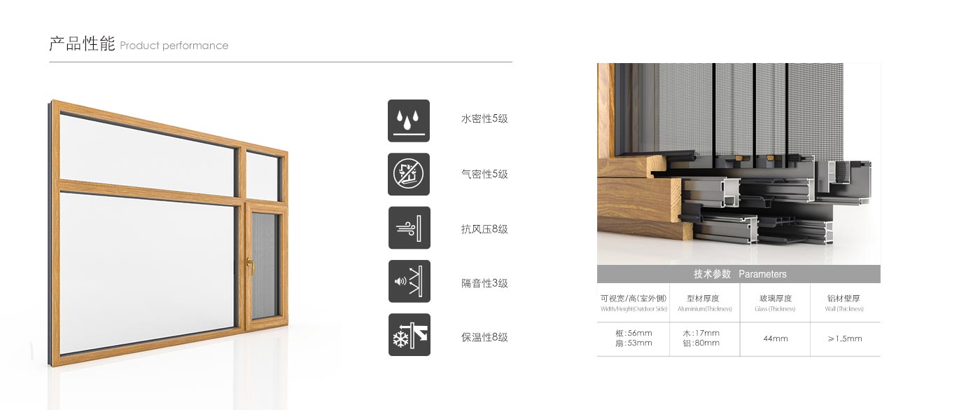Click the 产品性能 Product performance heading
This screenshot has height=410, width=980.
click(x=139, y=45)
